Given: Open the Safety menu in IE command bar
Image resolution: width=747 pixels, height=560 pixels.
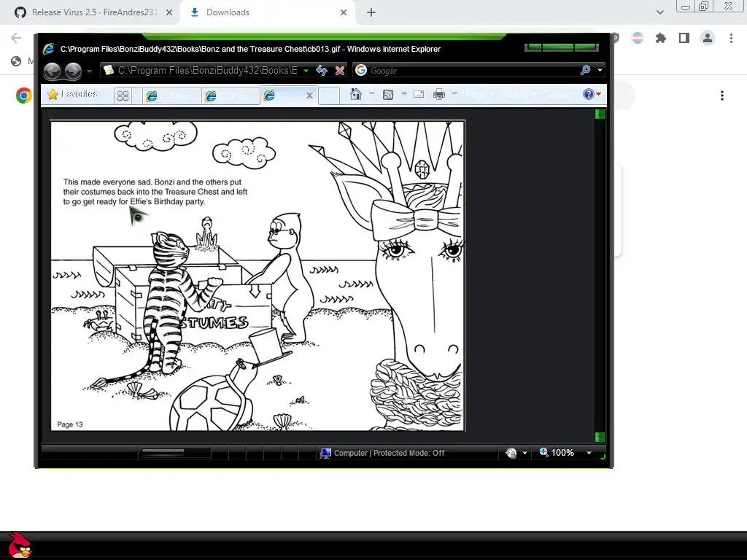Looking at the screenshot, I should (519, 94).
